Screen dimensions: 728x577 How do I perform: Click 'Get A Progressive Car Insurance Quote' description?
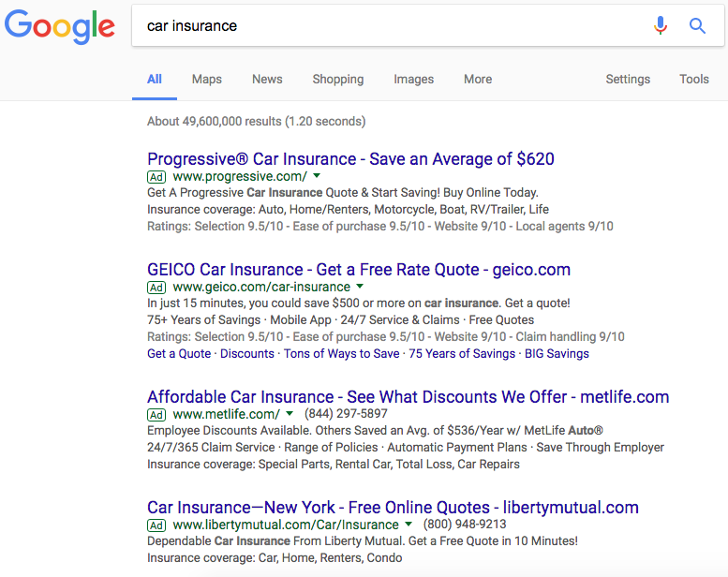[343, 193]
